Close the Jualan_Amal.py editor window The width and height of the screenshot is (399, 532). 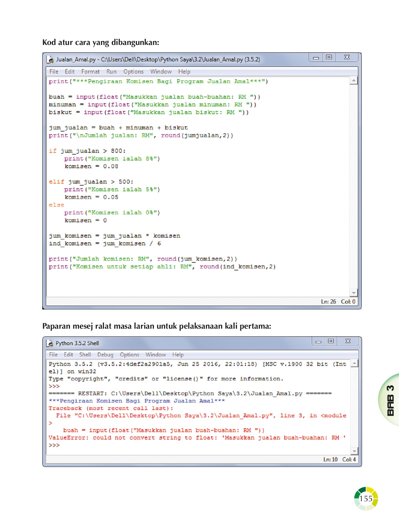347,57
